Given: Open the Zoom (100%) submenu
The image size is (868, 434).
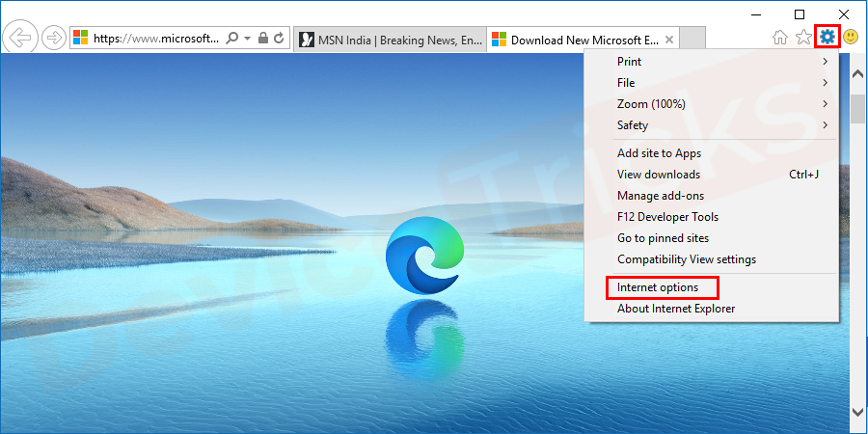Looking at the screenshot, I should click(712, 104).
